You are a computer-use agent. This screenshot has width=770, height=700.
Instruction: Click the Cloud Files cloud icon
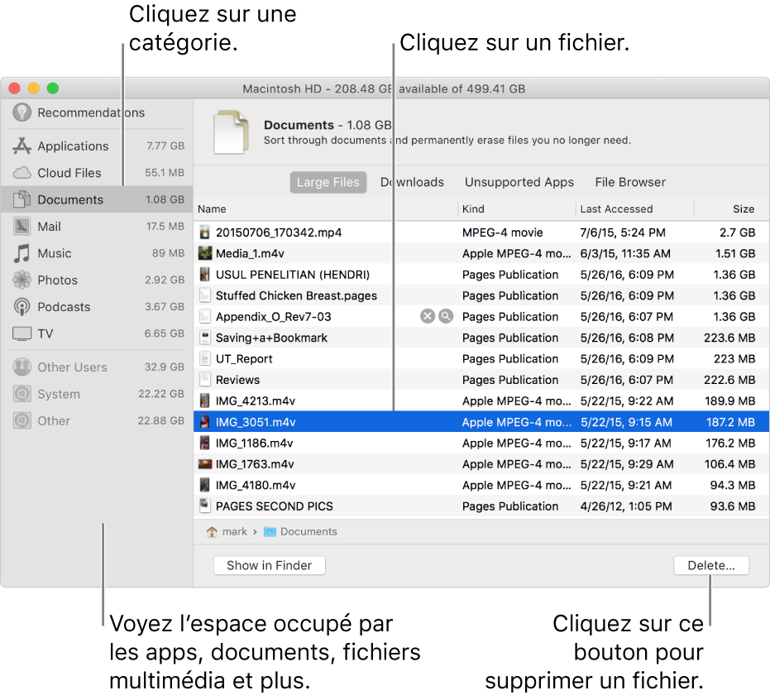tap(22, 173)
